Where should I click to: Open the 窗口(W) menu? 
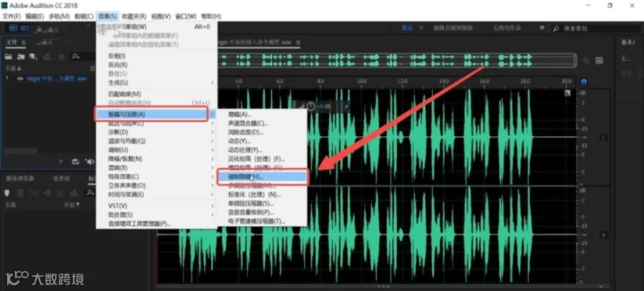[x=185, y=16]
